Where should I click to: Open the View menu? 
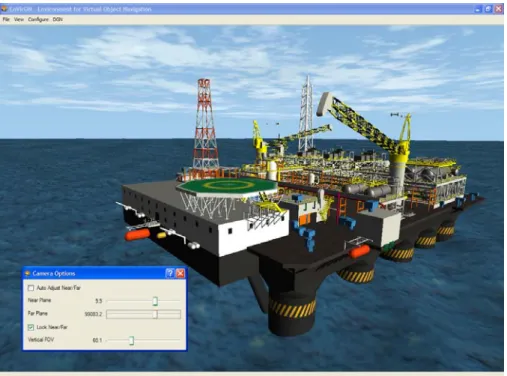[x=19, y=19]
